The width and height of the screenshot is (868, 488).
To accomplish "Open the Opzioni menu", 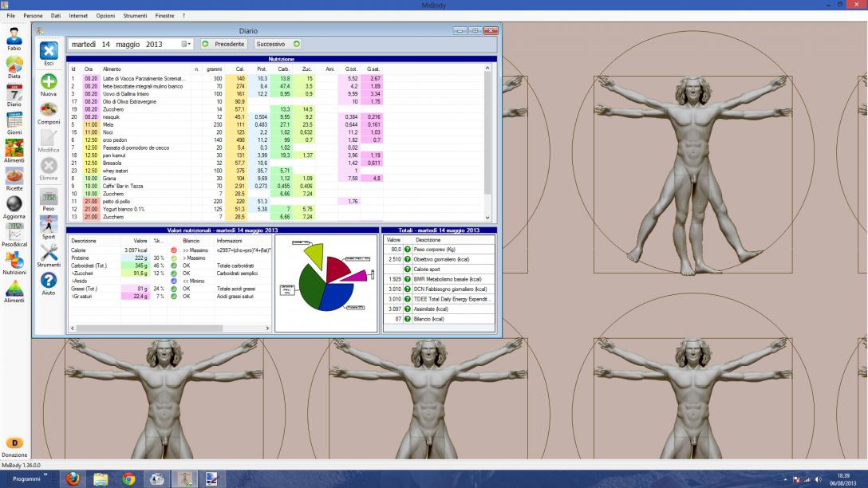I will pos(105,16).
